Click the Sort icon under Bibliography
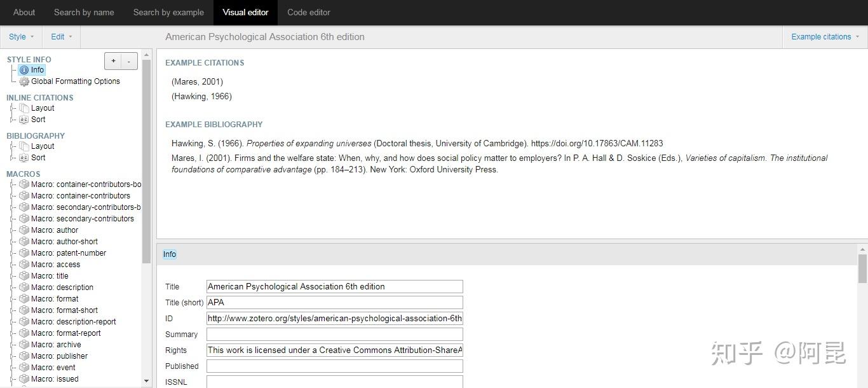Screen dimensions: 868x388 click(x=24, y=158)
